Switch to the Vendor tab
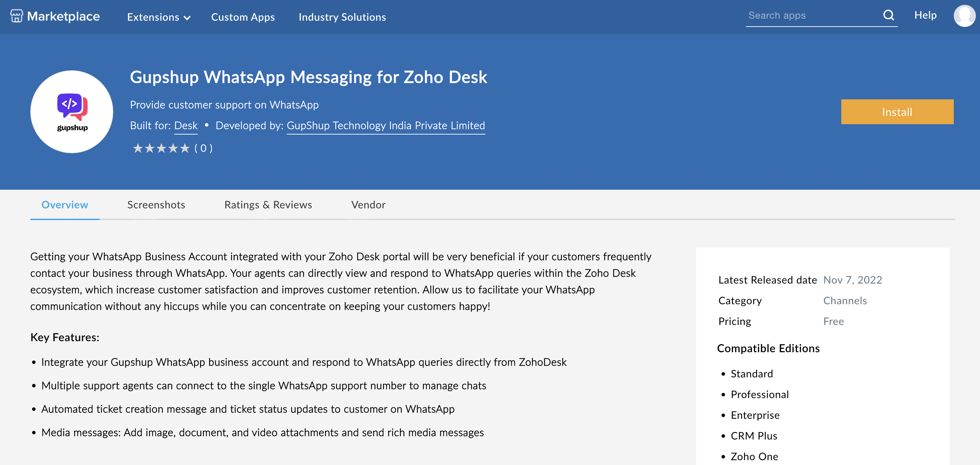The width and height of the screenshot is (980, 465). click(368, 205)
